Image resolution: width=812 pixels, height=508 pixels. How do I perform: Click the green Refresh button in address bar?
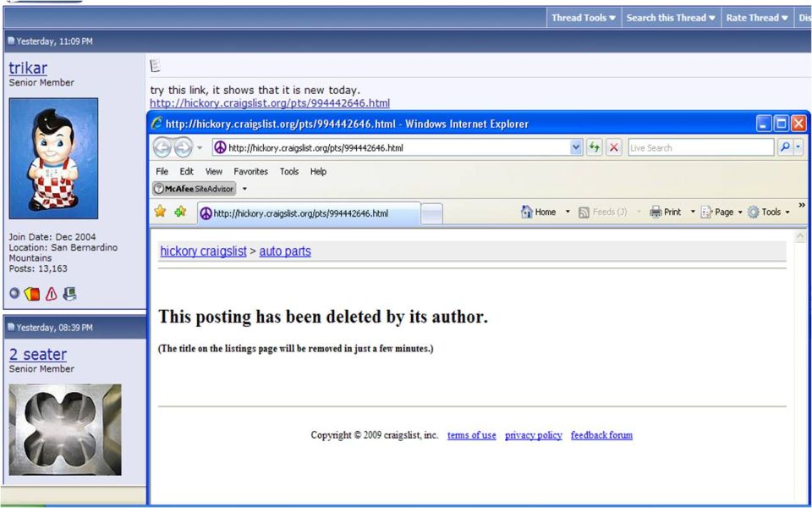(x=595, y=147)
